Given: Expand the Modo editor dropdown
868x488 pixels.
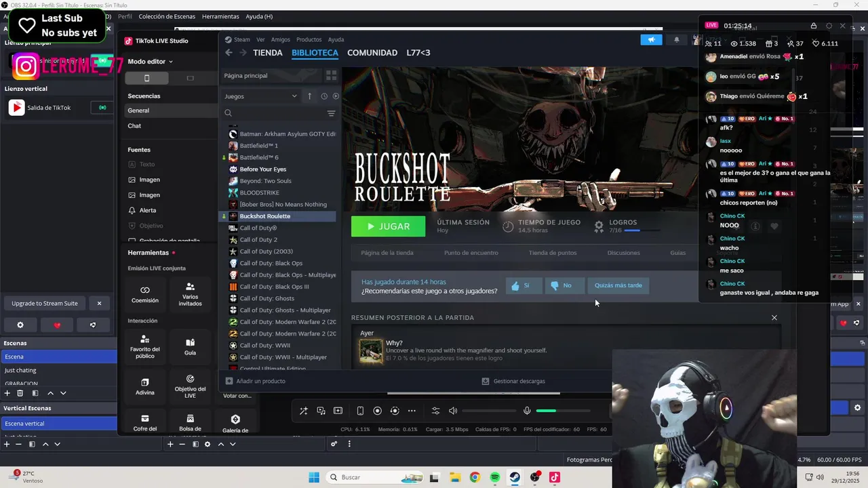Looking at the screenshot, I should point(150,61).
